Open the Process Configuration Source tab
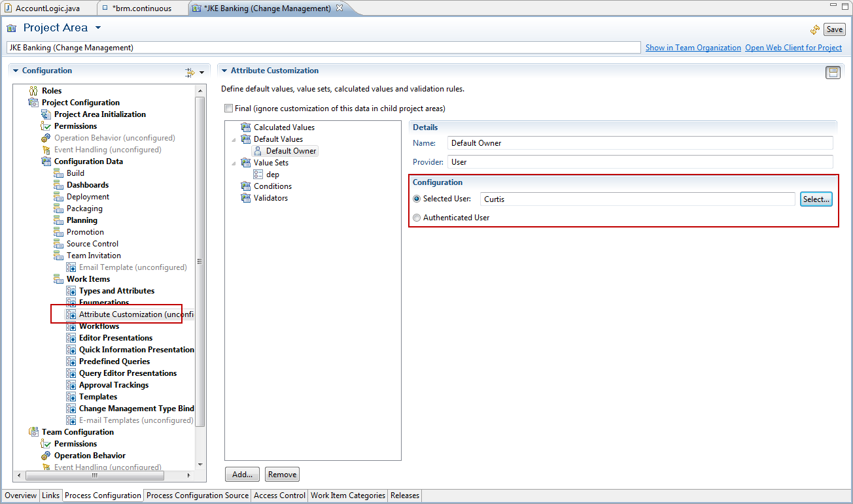853x504 pixels. point(198,496)
